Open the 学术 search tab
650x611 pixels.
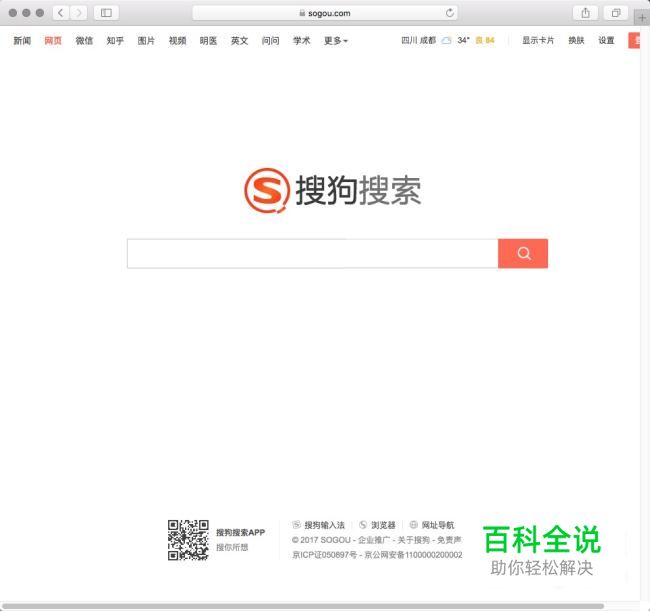[301, 40]
